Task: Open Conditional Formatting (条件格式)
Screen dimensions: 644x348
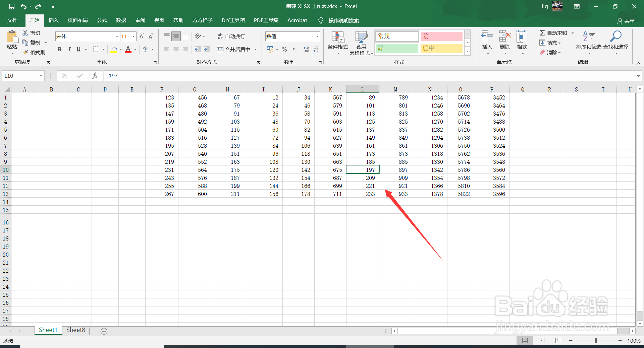Action: [338, 43]
